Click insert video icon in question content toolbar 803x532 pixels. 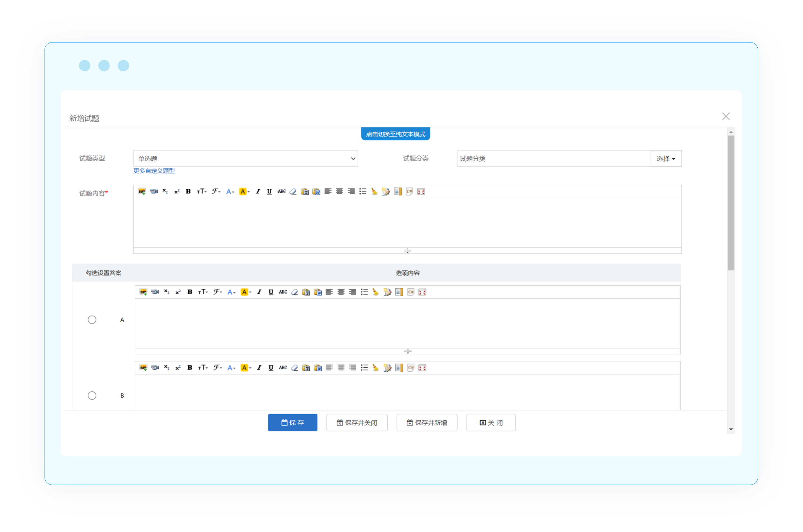tap(153, 191)
